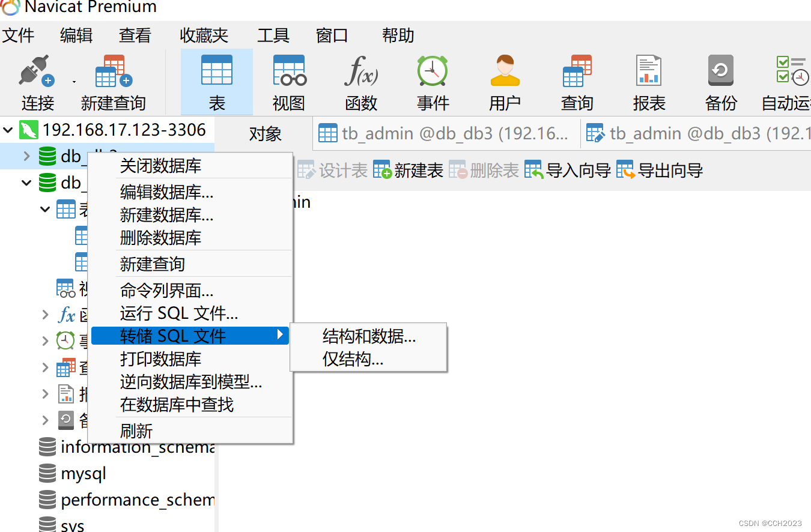Open the connection dropdown arrow
811x532 pixels.
(x=74, y=81)
